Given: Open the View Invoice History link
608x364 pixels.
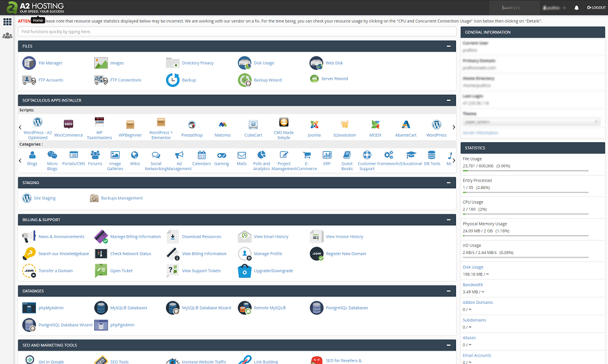Looking at the screenshot, I should click(x=344, y=236).
